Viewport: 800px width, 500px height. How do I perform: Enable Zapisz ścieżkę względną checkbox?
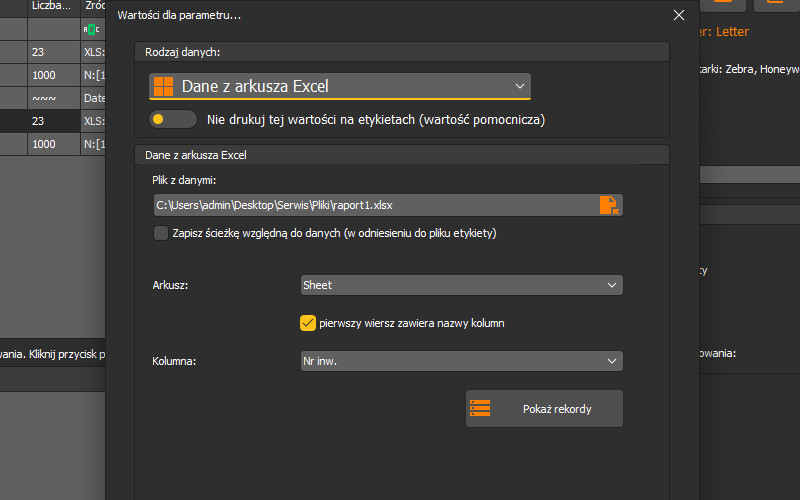click(161, 233)
